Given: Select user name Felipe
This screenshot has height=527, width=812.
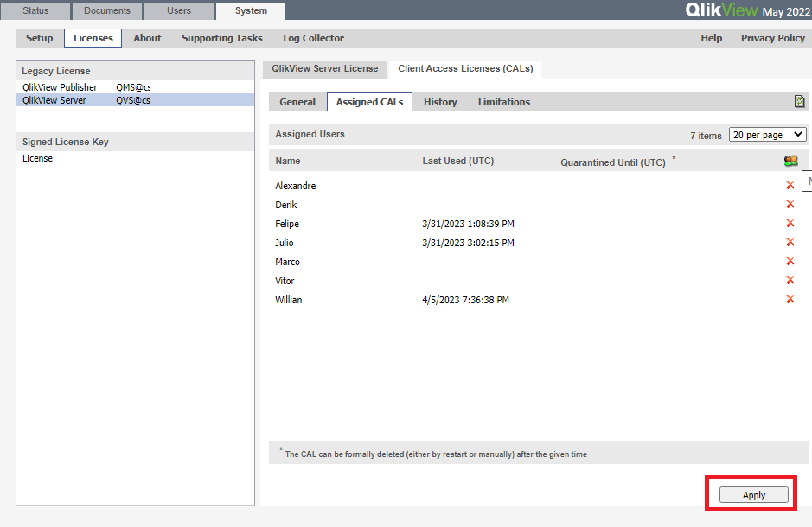Looking at the screenshot, I should click(287, 224).
